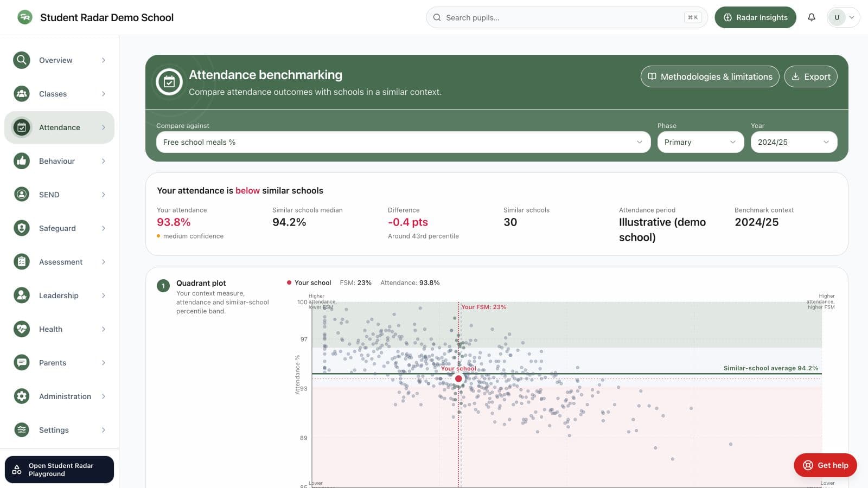Click the Student Radar logo icon
Screen dimensions: 868x488
24,17
